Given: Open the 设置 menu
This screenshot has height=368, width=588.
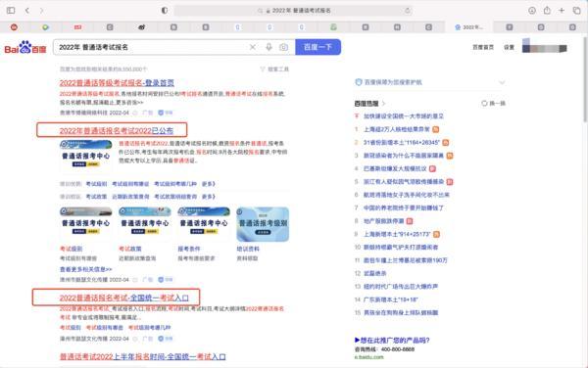Looking at the screenshot, I should [509, 47].
